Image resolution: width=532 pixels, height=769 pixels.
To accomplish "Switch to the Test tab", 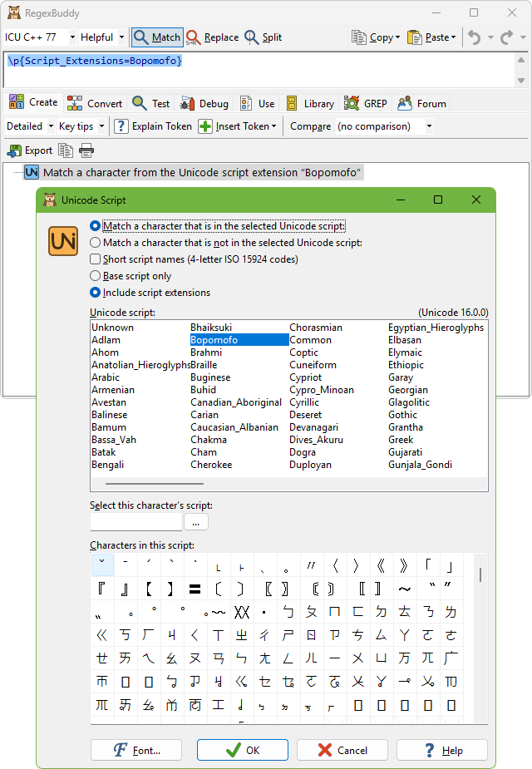I will (x=151, y=103).
